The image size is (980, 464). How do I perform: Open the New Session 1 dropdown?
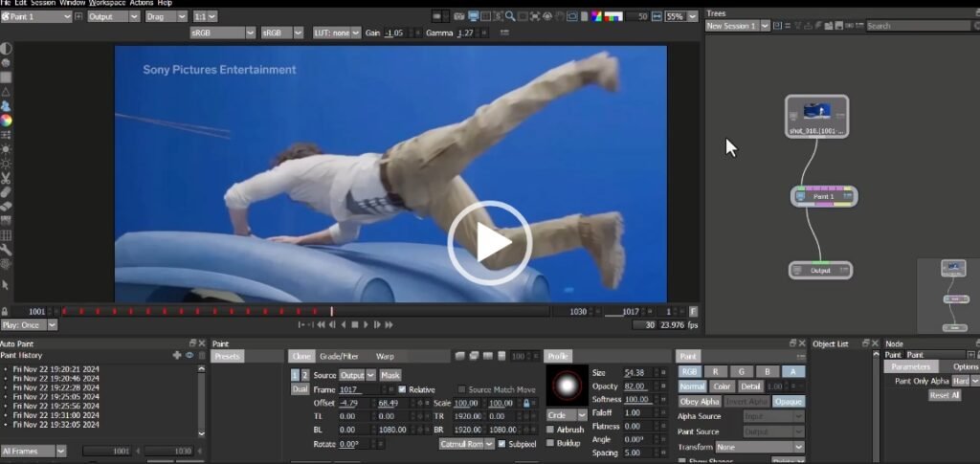[738, 26]
